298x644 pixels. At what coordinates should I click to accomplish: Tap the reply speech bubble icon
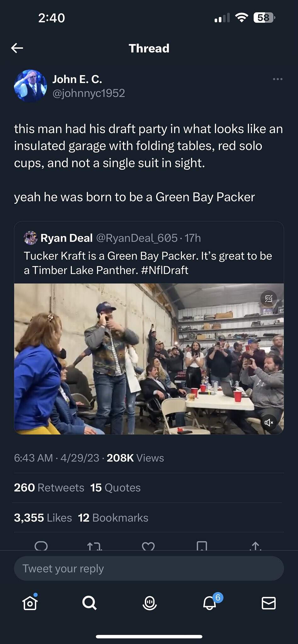(41, 546)
